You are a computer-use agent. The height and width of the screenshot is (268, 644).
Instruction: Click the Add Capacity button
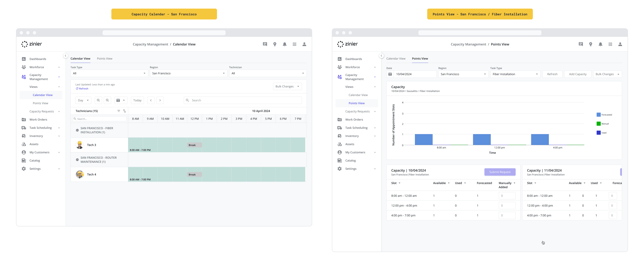(578, 74)
